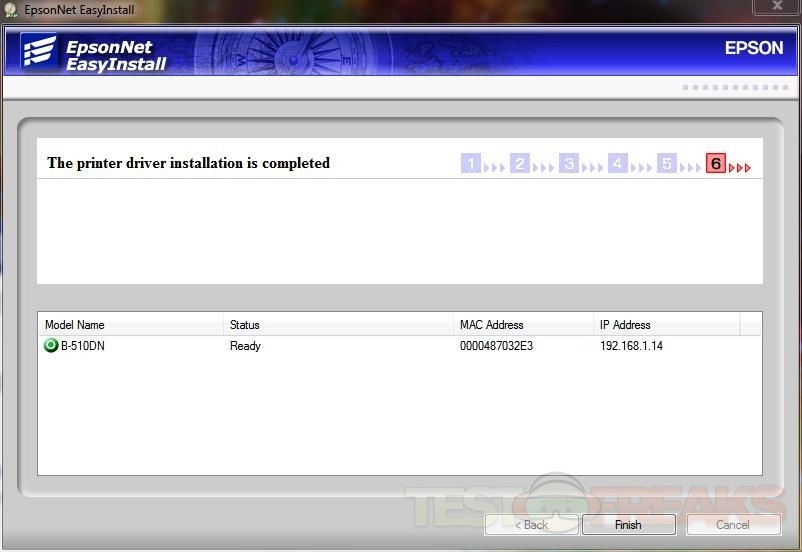Viewport: 802px width, 552px height.
Task: Sort by the MAC Address column header
Action: coord(523,325)
